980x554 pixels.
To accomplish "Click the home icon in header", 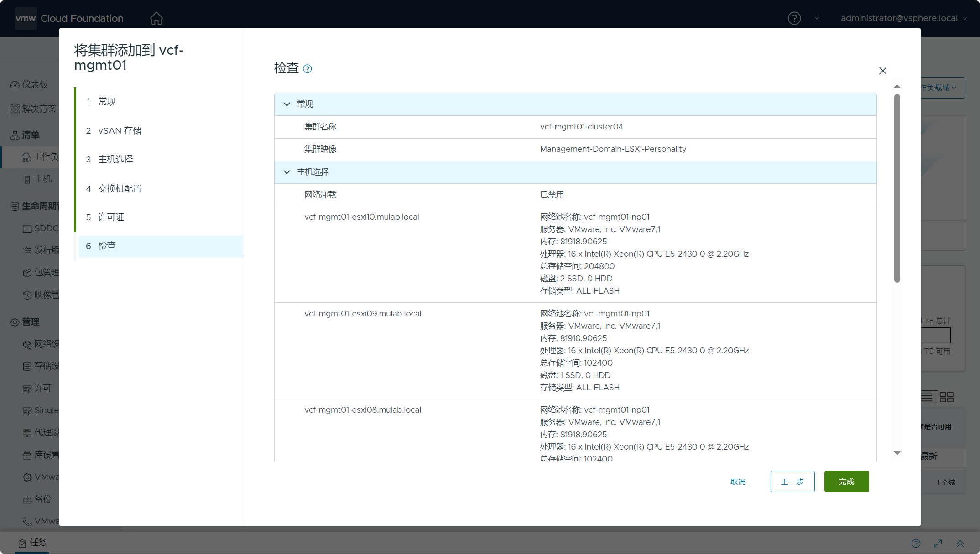I will pyautogui.click(x=156, y=18).
